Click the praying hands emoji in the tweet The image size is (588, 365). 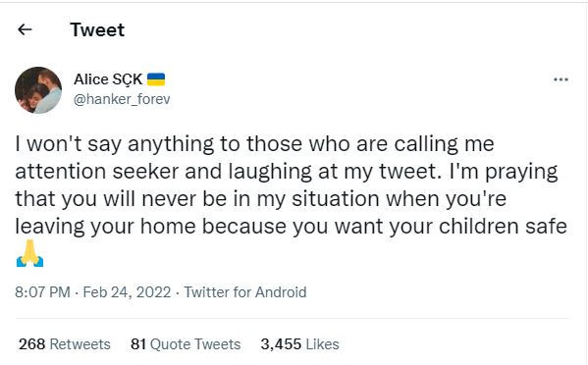pos(30,253)
